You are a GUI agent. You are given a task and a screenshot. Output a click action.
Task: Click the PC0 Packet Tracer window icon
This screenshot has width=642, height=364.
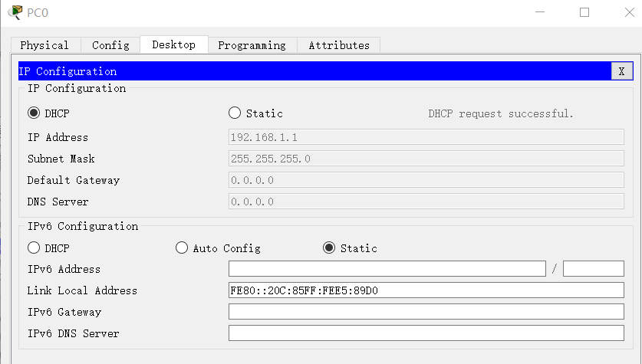(15, 12)
